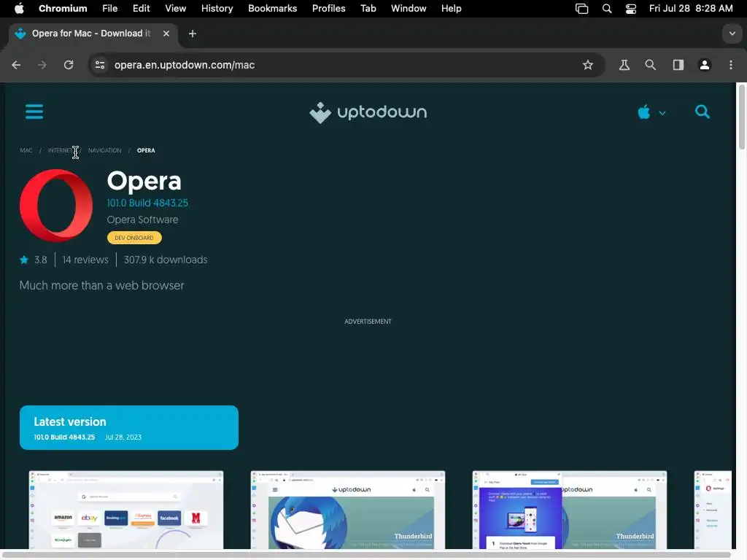Viewport: 747px width, 560px height.
Task: Open the File menu
Action: 109,8
